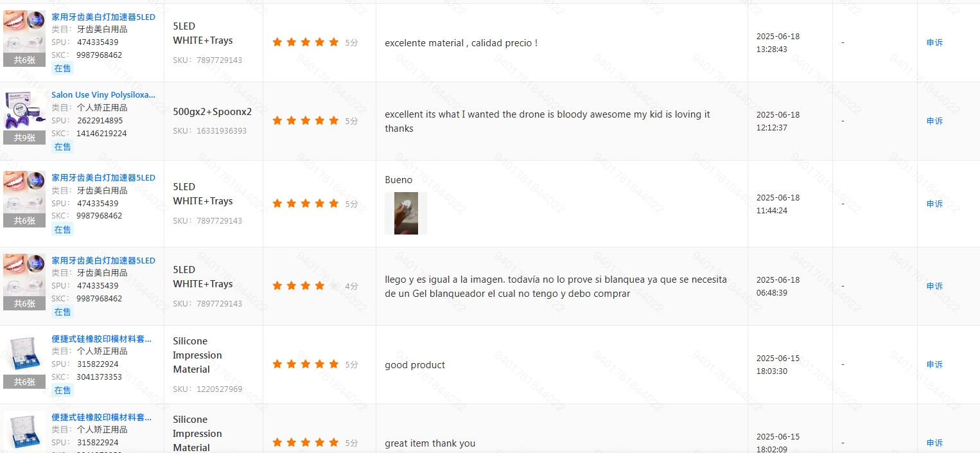Click 在售 tag in the 4-star review row

[x=62, y=312]
